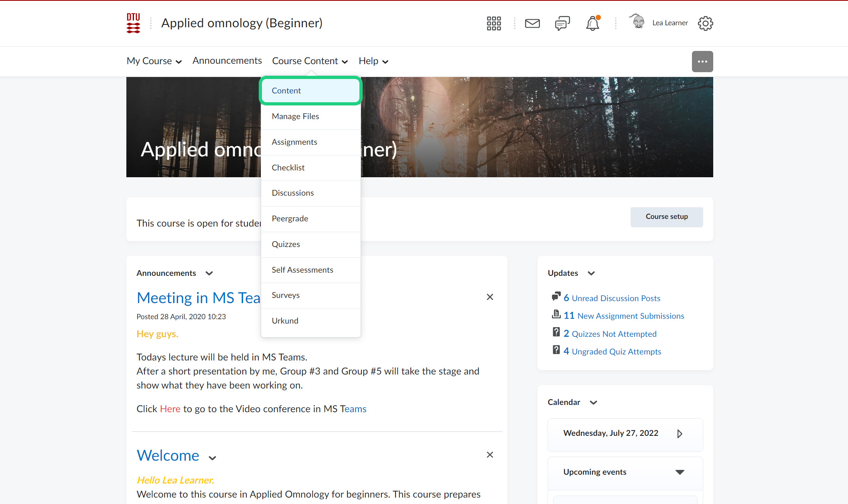The height and width of the screenshot is (504, 848).
Task: Expand the Upcoming events section
Action: pyautogui.click(x=680, y=472)
